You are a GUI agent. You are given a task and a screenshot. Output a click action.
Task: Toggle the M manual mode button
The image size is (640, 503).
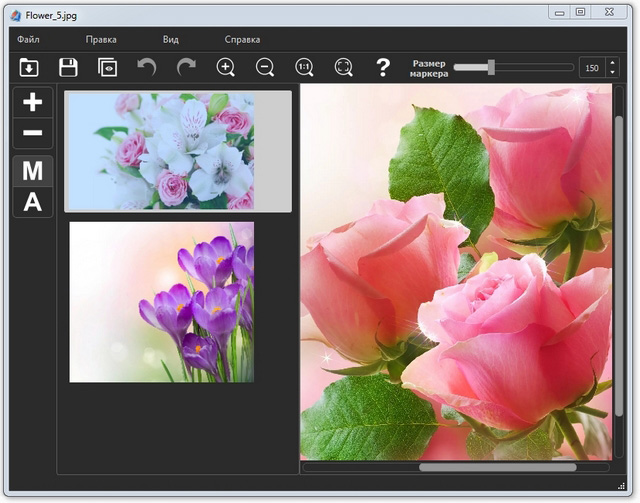click(x=32, y=171)
